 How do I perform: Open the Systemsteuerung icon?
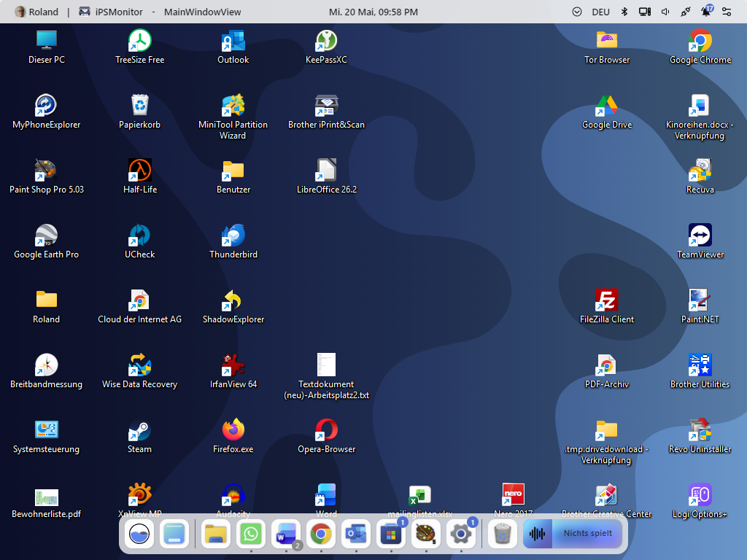click(46, 436)
